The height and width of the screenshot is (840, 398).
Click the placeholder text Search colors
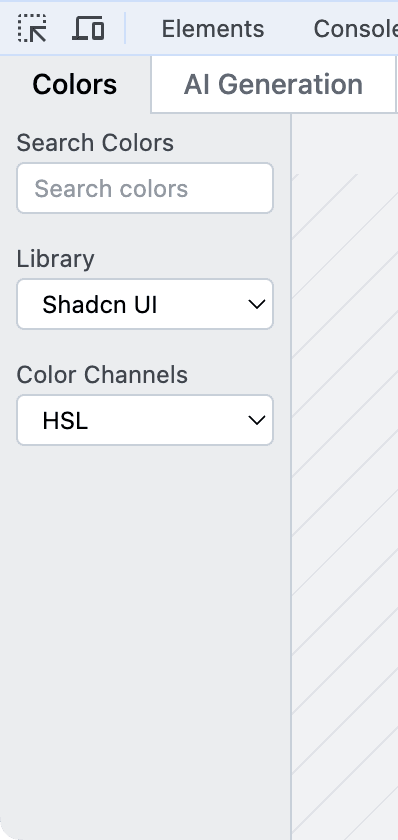pyautogui.click(x=111, y=189)
